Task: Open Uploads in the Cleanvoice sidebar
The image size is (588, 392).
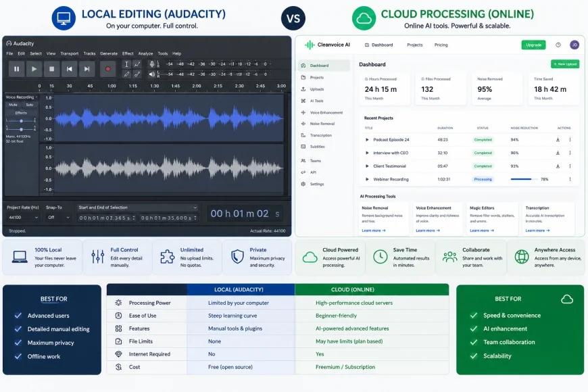Action: point(324,89)
